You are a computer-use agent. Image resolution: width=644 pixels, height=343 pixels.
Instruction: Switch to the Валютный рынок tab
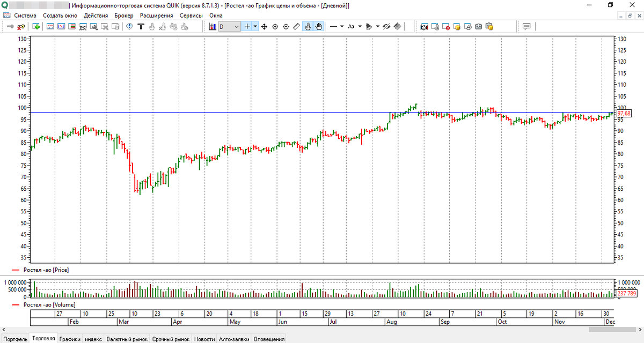tap(127, 339)
